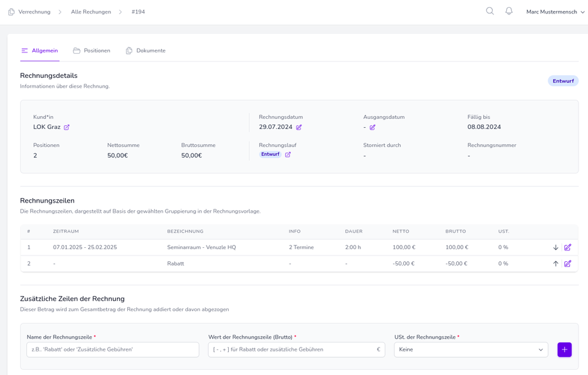Select the Allgemein tab
Image resolution: width=588 pixels, height=375 pixels.
coord(40,50)
